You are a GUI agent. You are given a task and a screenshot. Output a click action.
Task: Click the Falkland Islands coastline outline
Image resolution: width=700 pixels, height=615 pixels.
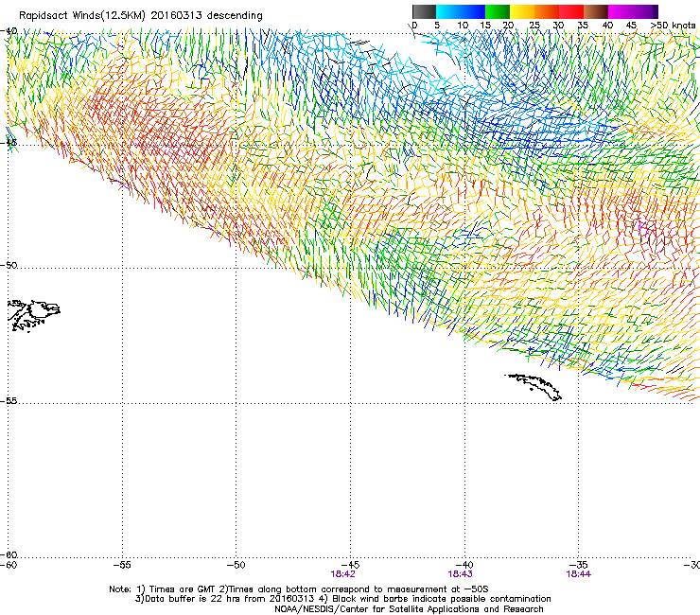(34, 316)
